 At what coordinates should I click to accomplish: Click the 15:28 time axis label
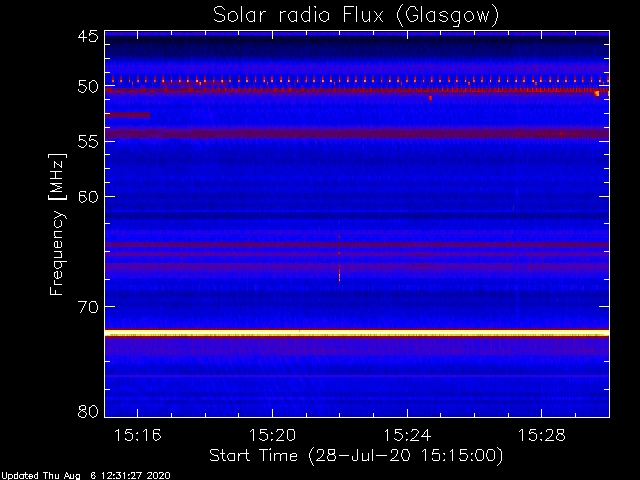point(542,436)
